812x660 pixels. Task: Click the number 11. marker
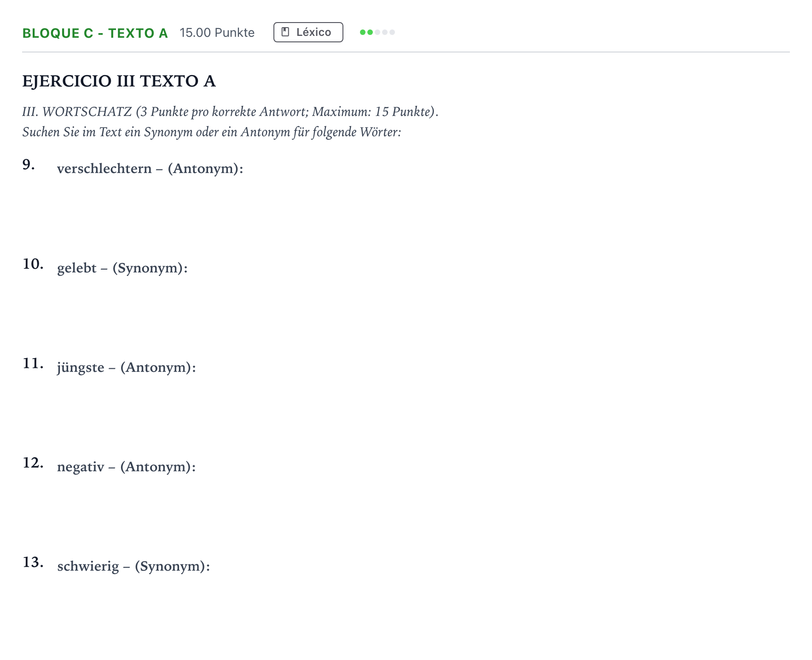(33, 363)
